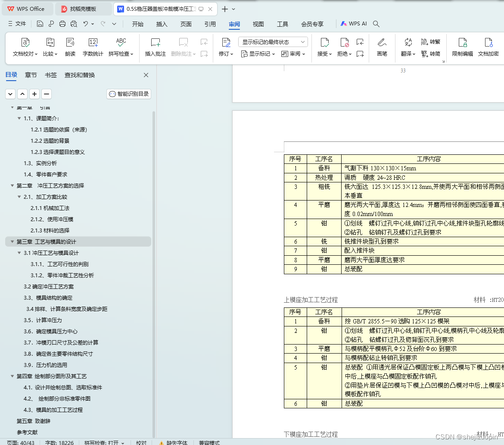Collapse 2.1、加工方案比较 node

(x=19, y=197)
